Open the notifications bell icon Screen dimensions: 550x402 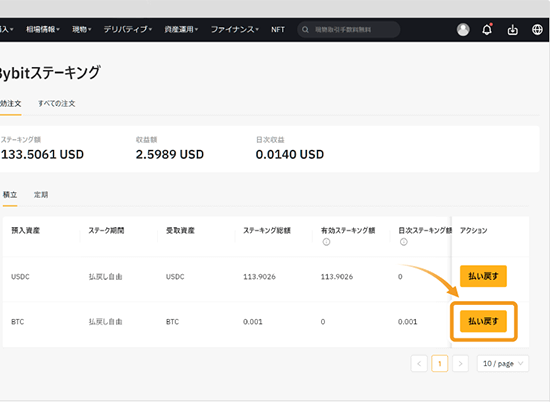click(x=487, y=29)
